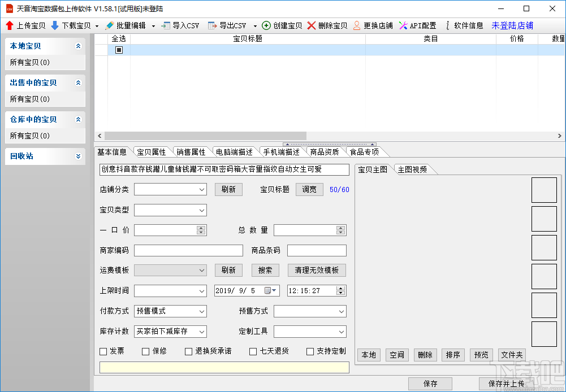
Task: Collapse the 出售中的宝贝 panel
Action: tap(78, 83)
